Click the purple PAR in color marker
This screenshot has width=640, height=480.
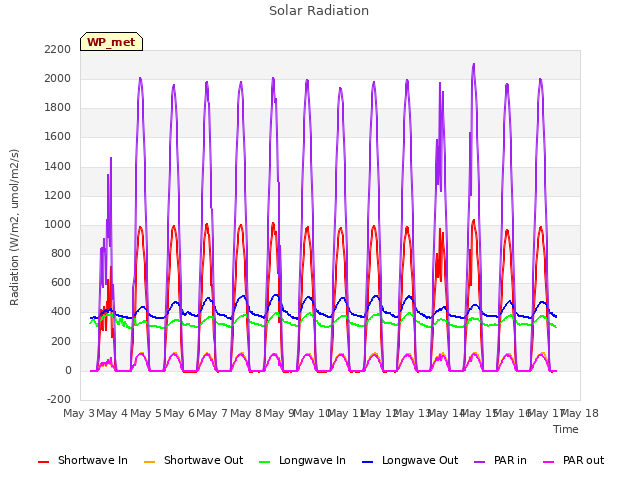coord(480,462)
